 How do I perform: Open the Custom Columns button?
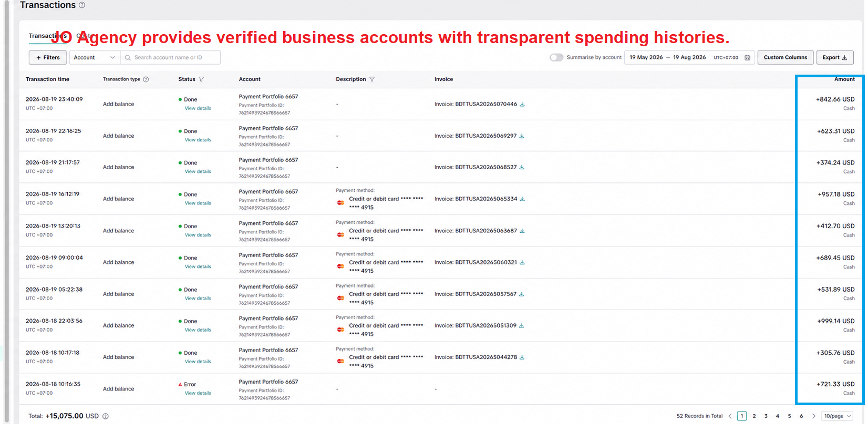click(786, 58)
